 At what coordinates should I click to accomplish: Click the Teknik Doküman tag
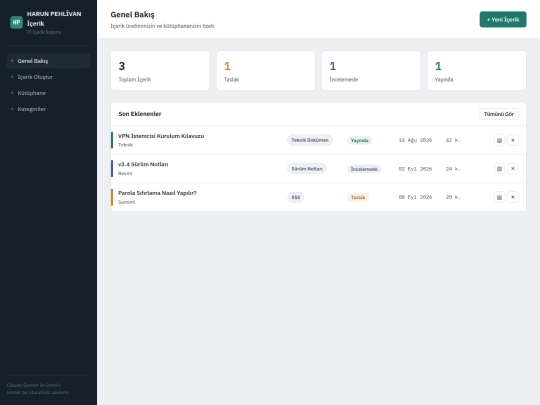[310, 140]
